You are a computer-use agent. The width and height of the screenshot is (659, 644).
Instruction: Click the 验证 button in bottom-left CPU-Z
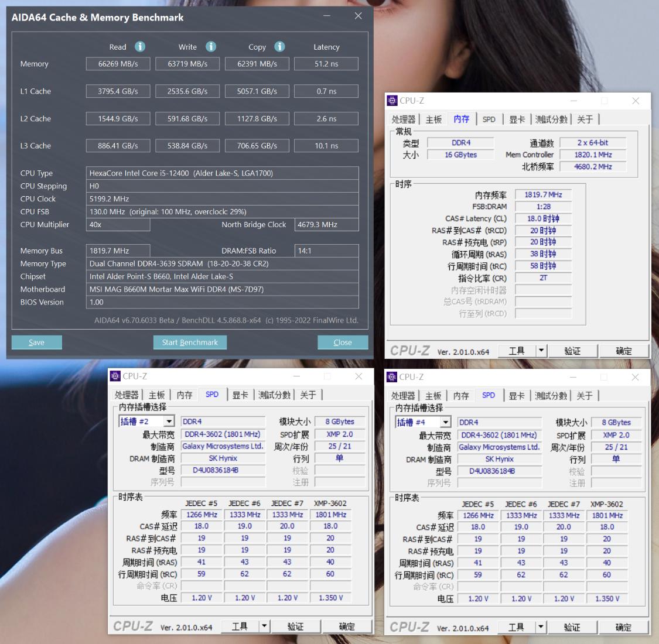[296, 626]
